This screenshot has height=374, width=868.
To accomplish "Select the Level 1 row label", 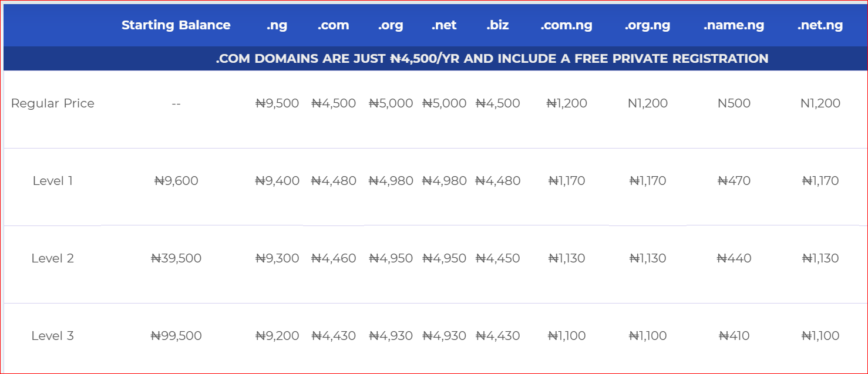I will click(53, 181).
